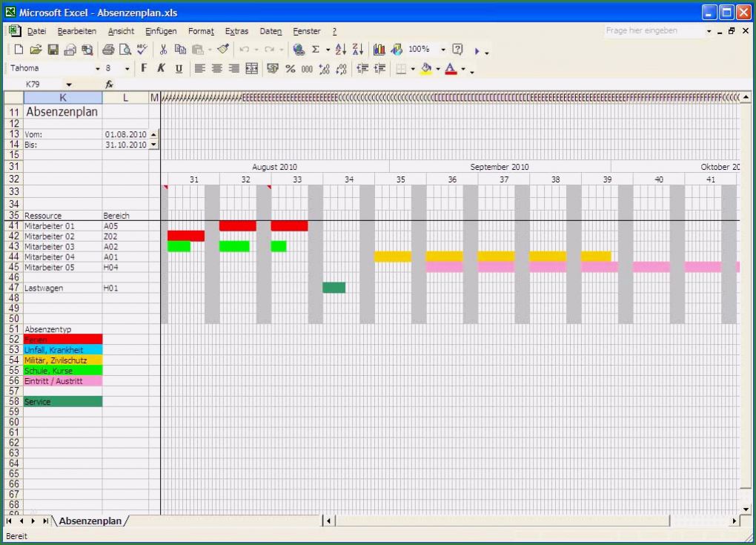
Task: Open the Einfügen menu
Action: 161,31
